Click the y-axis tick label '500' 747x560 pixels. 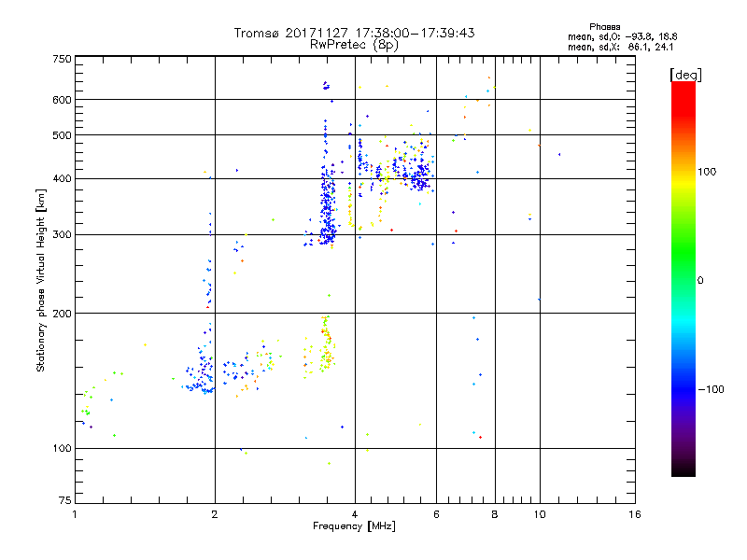click(x=62, y=135)
